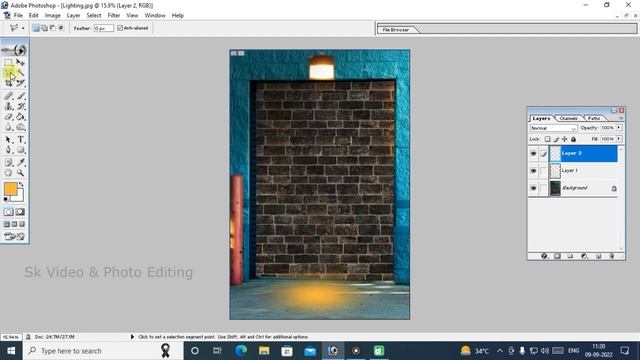Select the Path Selection tool

tap(8, 140)
